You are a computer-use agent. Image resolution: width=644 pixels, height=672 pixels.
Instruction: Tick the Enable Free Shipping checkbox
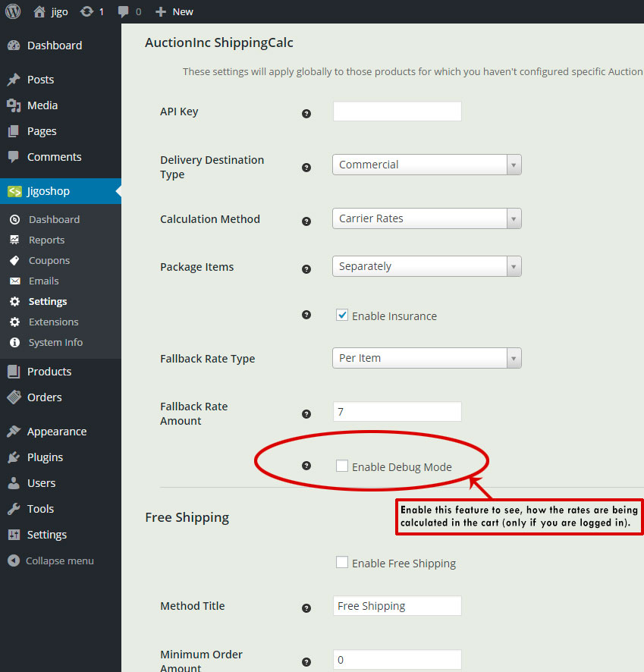pyautogui.click(x=342, y=563)
